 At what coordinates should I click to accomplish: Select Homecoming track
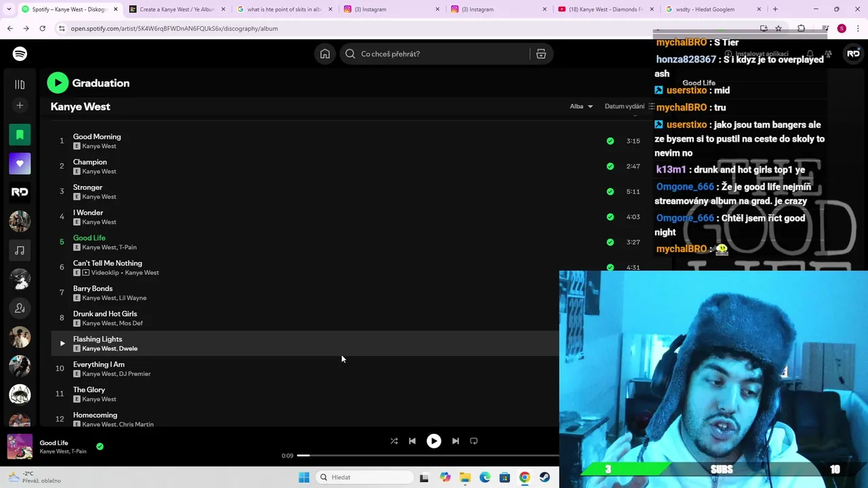click(x=95, y=415)
